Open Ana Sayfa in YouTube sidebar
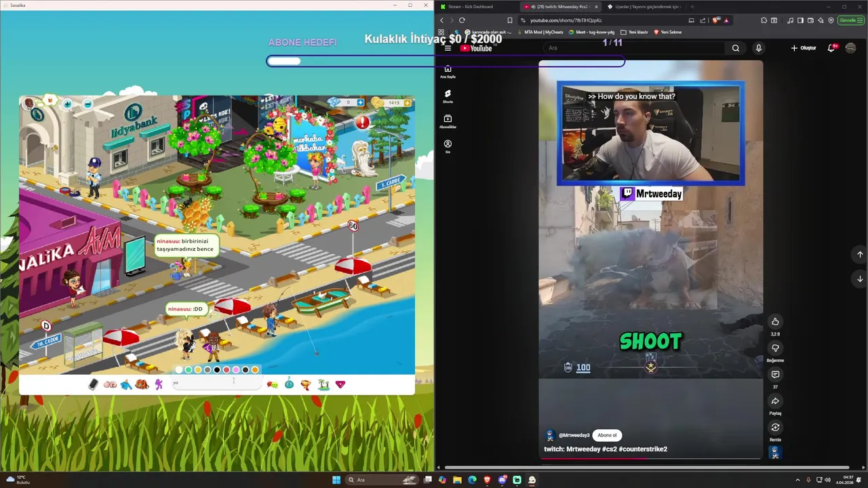This screenshot has width=868, height=488. (448, 71)
